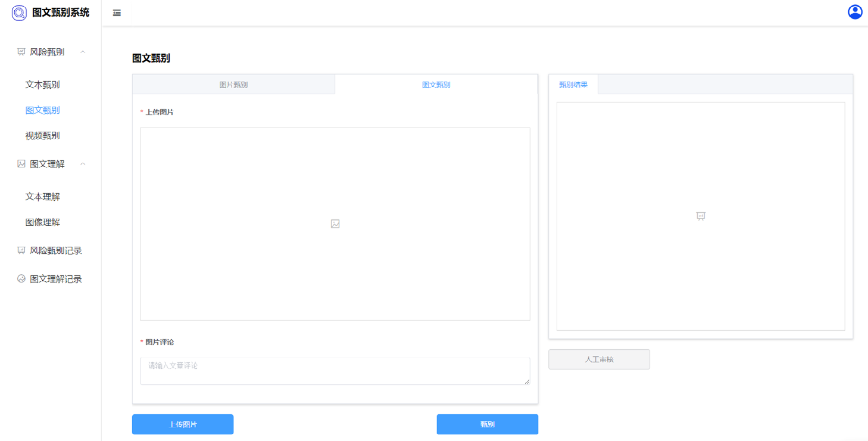Image resolution: width=868 pixels, height=441 pixels.
Task: Collapse the 风险甄别 submenu arrow
Action: (83, 52)
